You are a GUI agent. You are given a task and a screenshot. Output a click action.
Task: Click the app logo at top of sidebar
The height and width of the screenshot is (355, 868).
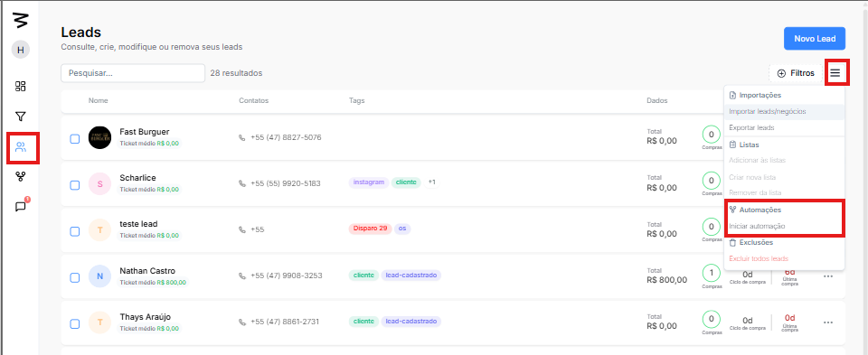[x=21, y=19]
